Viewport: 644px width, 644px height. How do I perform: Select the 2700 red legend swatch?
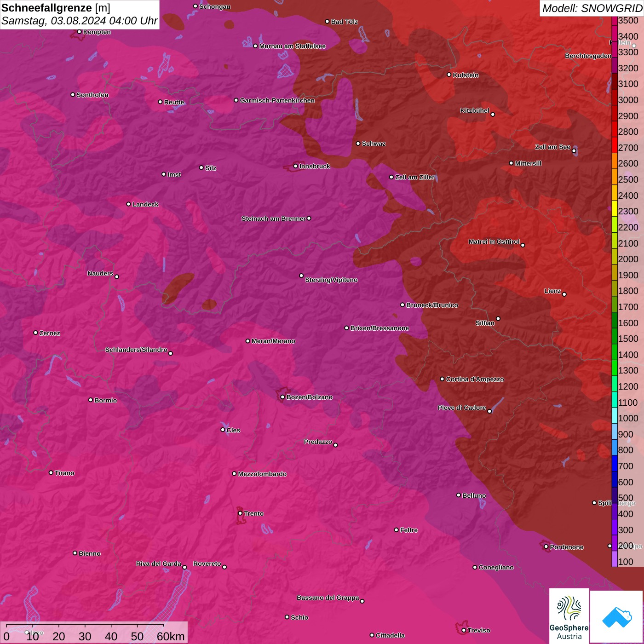pyautogui.click(x=615, y=145)
